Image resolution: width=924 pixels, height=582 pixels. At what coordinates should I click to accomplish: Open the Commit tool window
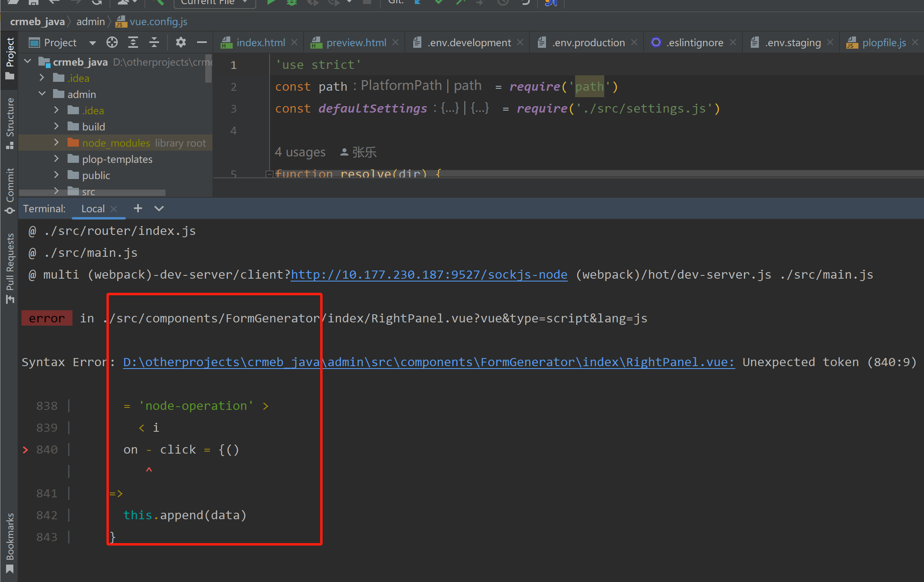pyautogui.click(x=9, y=190)
